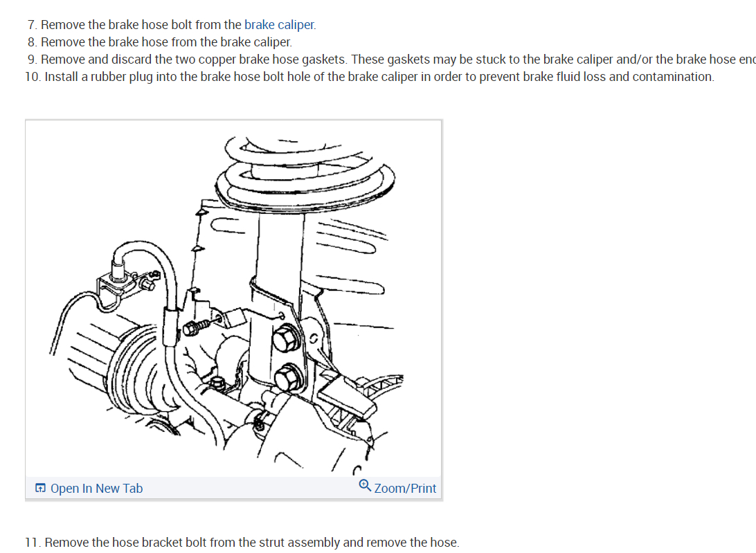Click step 10 about the rubber plug

click(369, 77)
